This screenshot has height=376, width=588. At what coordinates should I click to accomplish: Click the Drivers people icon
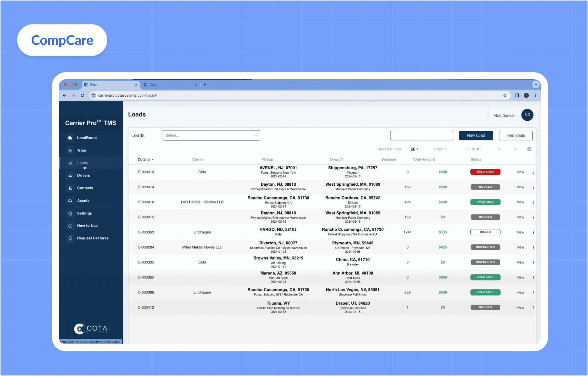pyautogui.click(x=70, y=175)
